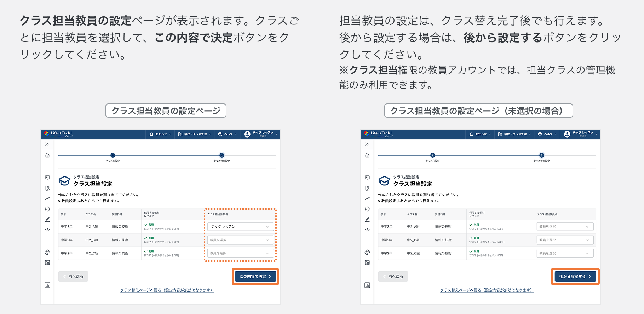Follow クラス替えページへ戻る link in left screenshot
Image resolution: width=644 pixels, height=314 pixels.
tap(167, 290)
